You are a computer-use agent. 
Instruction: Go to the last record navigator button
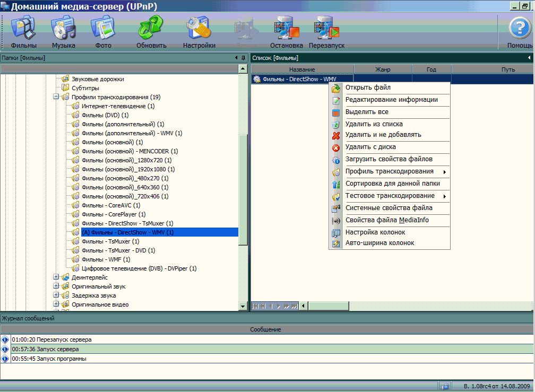[294, 306]
